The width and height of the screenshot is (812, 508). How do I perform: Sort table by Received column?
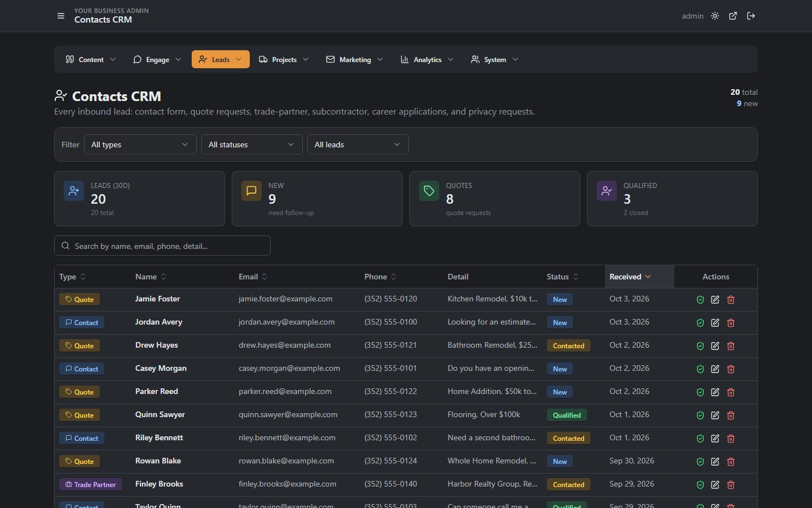tap(630, 277)
